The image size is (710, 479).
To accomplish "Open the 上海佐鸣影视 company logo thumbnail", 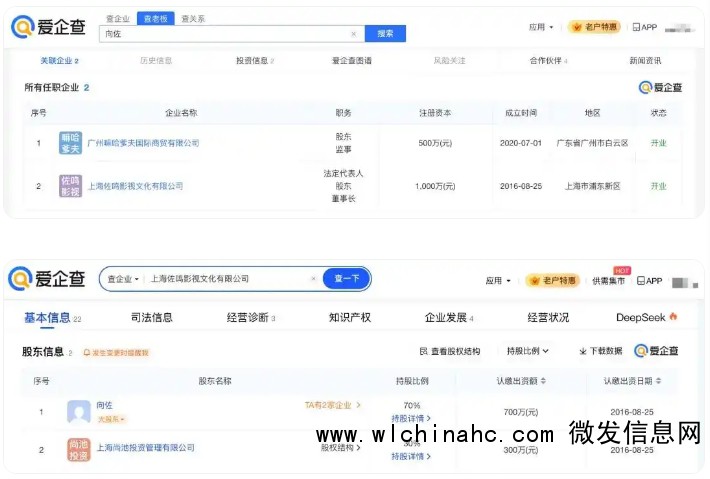I will click(x=70, y=186).
